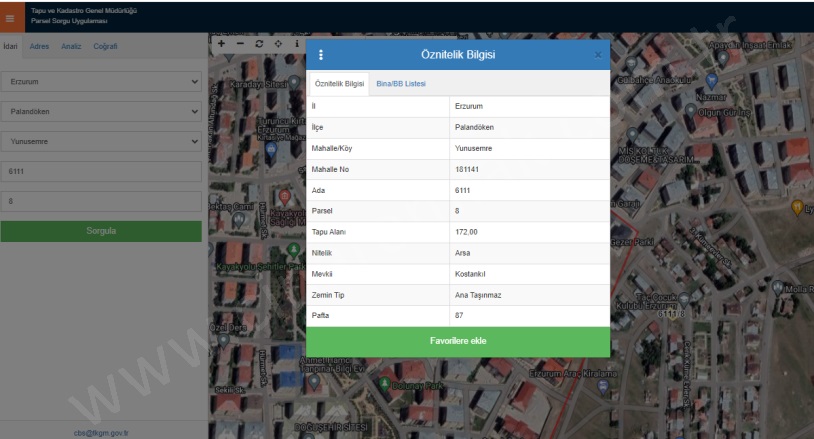Zoom in with the map plus icon
This screenshot has height=439, width=814.
coord(222,45)
